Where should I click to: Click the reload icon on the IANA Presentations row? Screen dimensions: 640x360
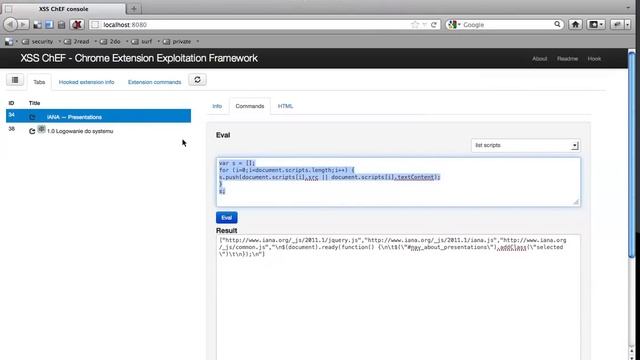tap(32, 117)
